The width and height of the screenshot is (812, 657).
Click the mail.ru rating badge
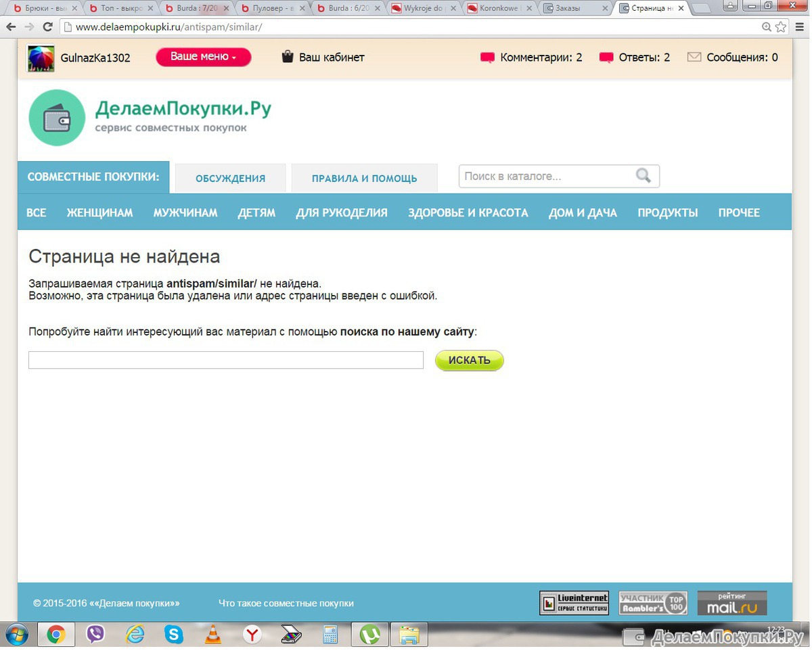coord(732,603)
